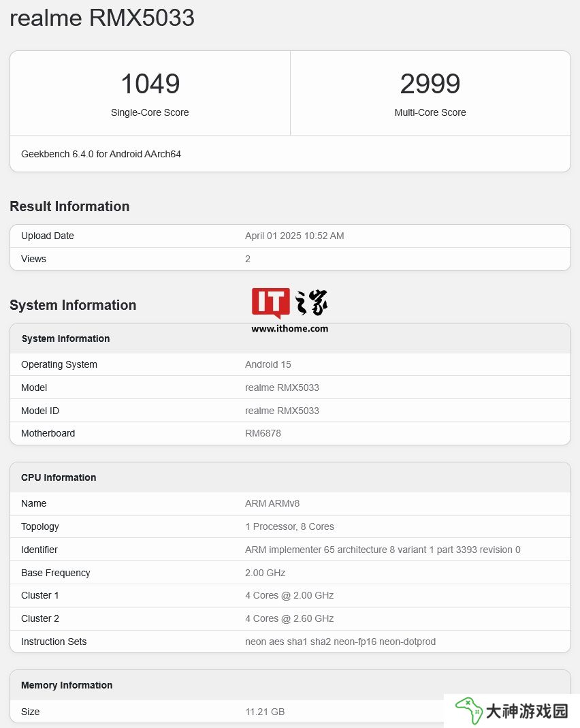The height and width of the screenshot is (728, 580).
Task: Click Geekbench 6.4.0 for Android AArch64 text
Action: point(101,154)
